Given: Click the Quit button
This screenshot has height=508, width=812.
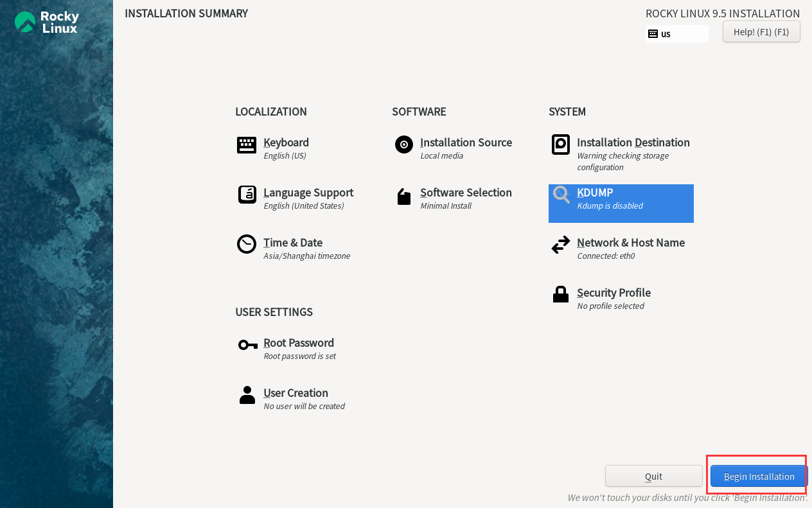Looking at the screenshot, I should coord(653,477).
